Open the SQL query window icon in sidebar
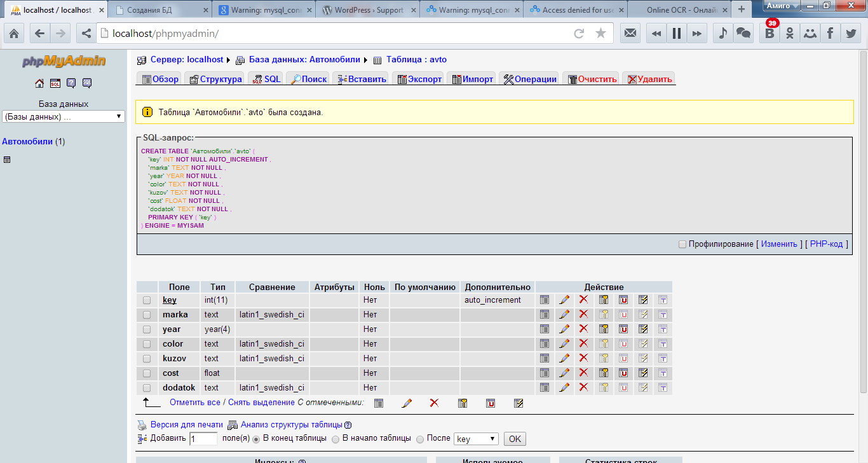The height and width of the screenshot is (463, 868). click(55, 83)
